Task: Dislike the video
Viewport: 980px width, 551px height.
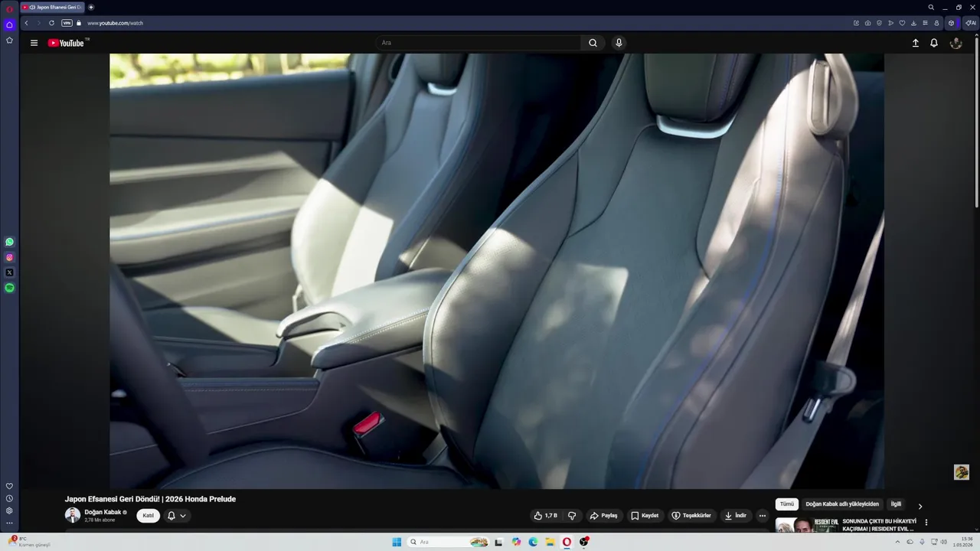Action: [572, 516]
